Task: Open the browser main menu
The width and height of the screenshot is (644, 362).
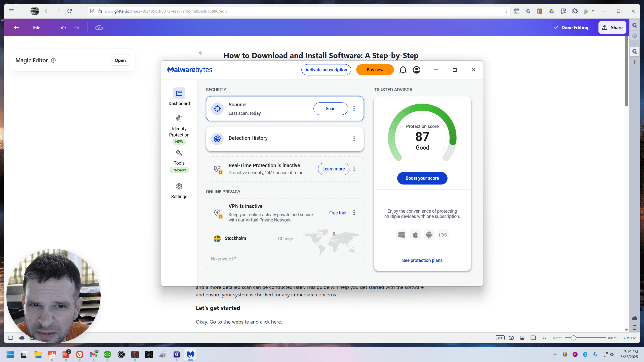Action: (x=11, y=11)
